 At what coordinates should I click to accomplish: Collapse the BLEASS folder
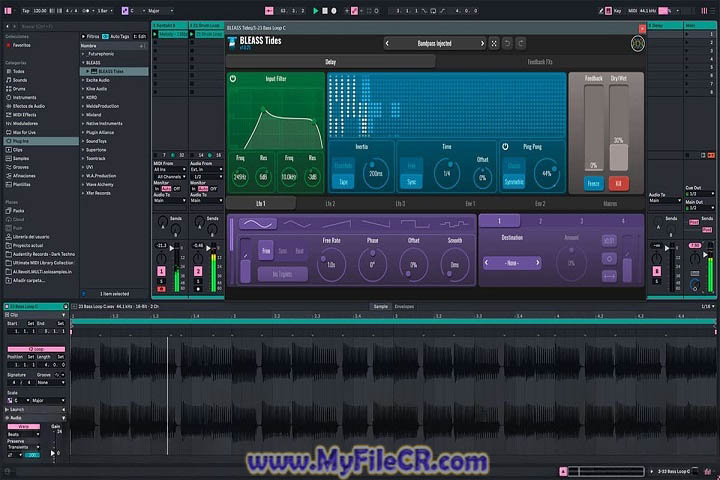[83, 62]
